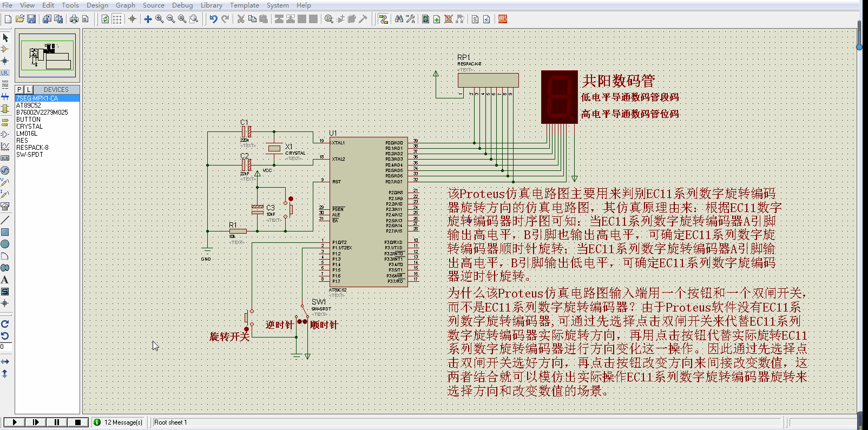Open the Debug menu
This screenshot has width=868, height=430.
[182, 5]
